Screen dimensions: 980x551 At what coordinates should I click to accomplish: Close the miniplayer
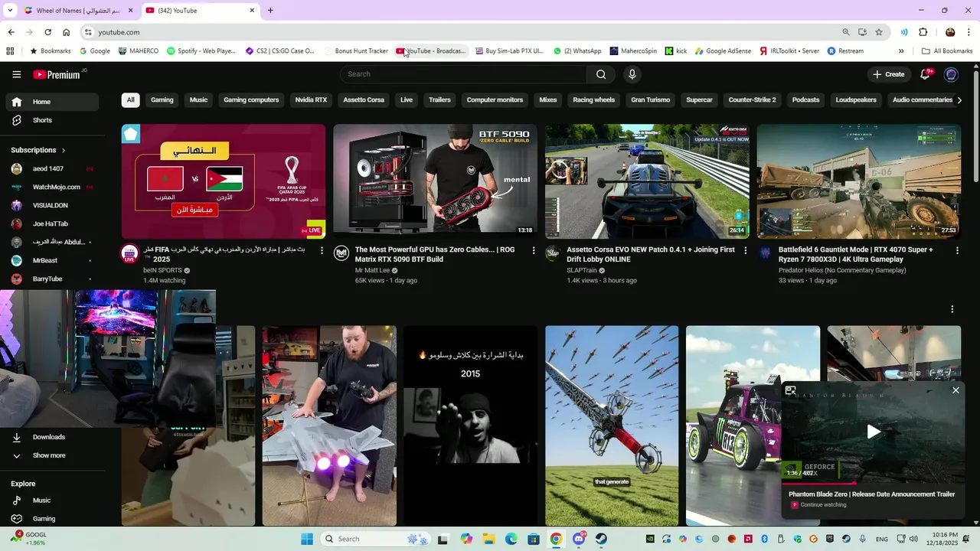pos(955,390)
